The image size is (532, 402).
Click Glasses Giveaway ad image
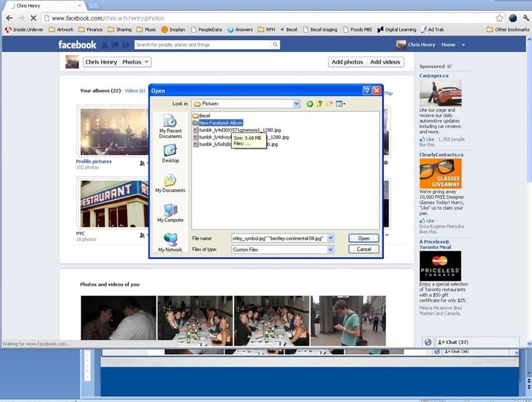(440, 173)
